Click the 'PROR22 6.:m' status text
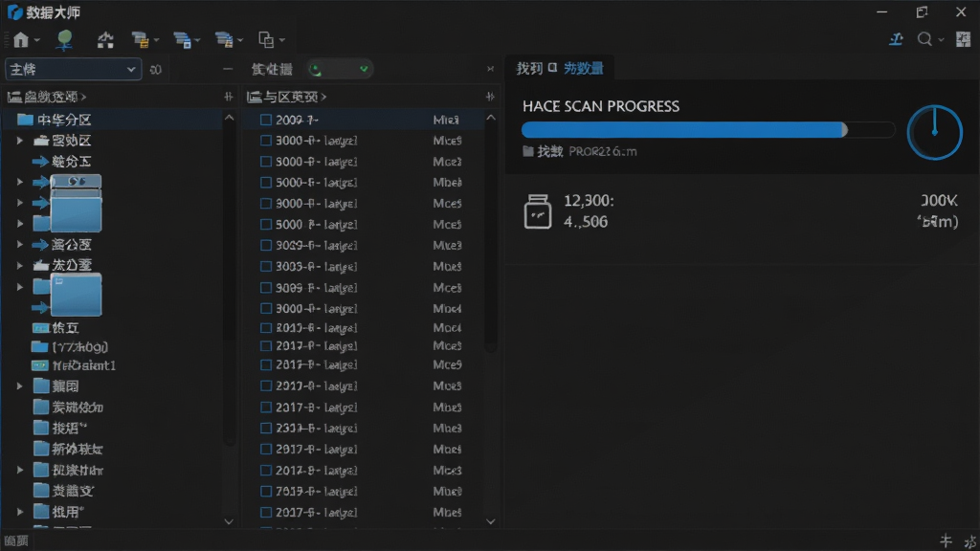Image resolution: width=980 pixels, height=551 pixels. pos(603,151)
